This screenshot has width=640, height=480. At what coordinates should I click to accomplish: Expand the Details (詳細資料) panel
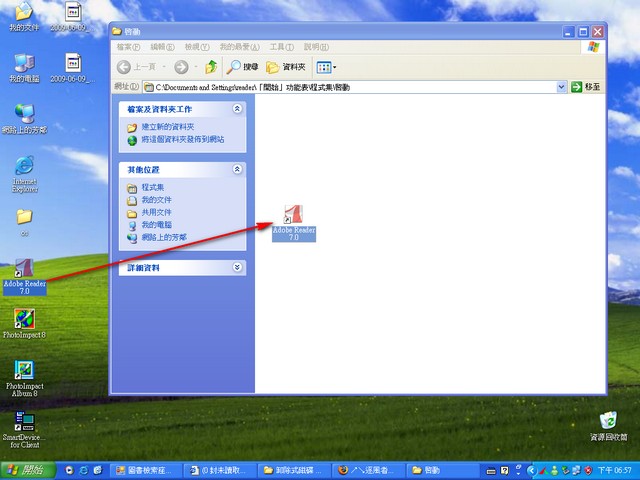pos(237,267)
